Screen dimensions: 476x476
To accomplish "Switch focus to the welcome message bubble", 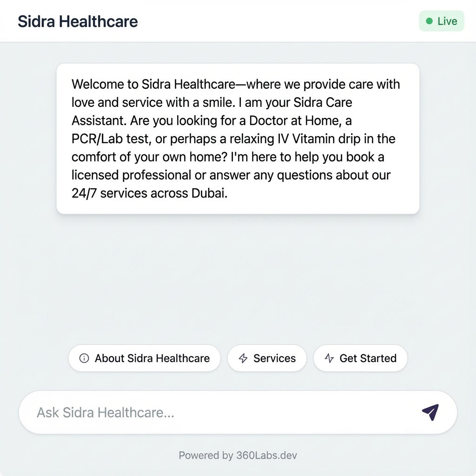I will pos(238,139).
